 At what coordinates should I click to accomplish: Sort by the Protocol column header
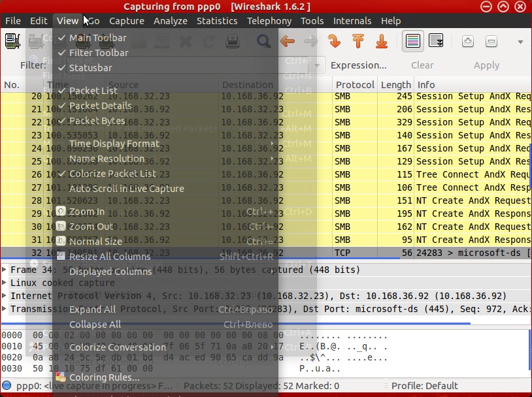tap(355, 85)
